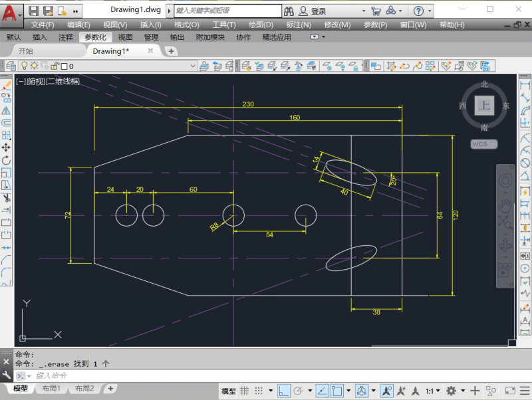The width and height of the screenshot is (532, 400).
Task: Open workspace switching gear on status bar
Action: [452, 391]
